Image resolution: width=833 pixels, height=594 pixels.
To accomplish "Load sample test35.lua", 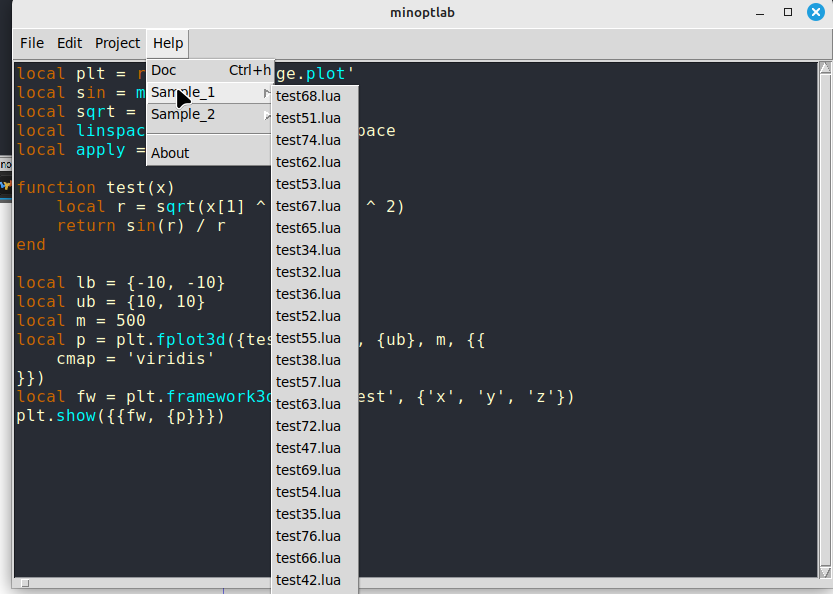I will click(314, 514).
